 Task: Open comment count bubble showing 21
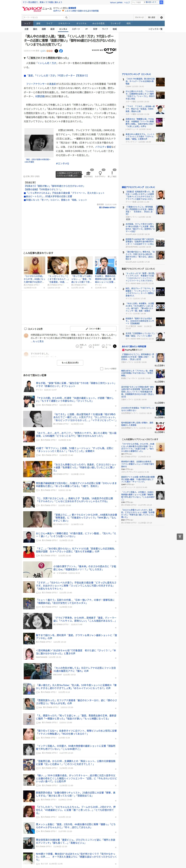coord(43,51)
